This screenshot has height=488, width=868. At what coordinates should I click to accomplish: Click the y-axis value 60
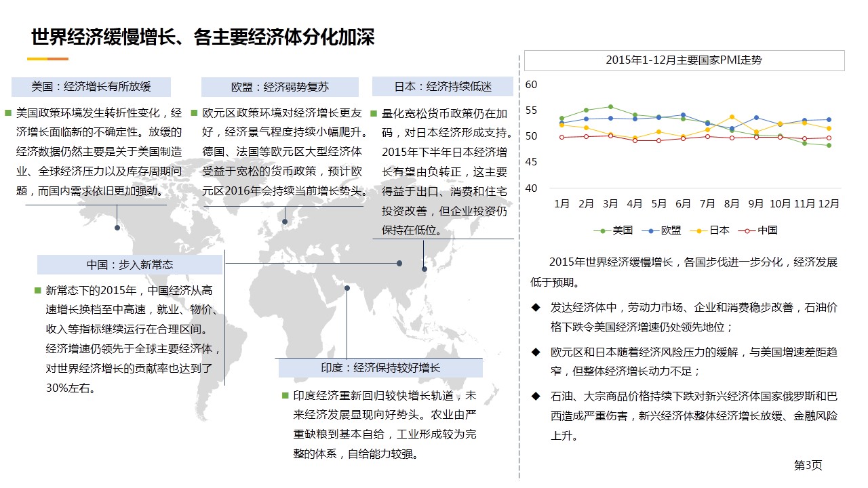(x=532, y=85)
